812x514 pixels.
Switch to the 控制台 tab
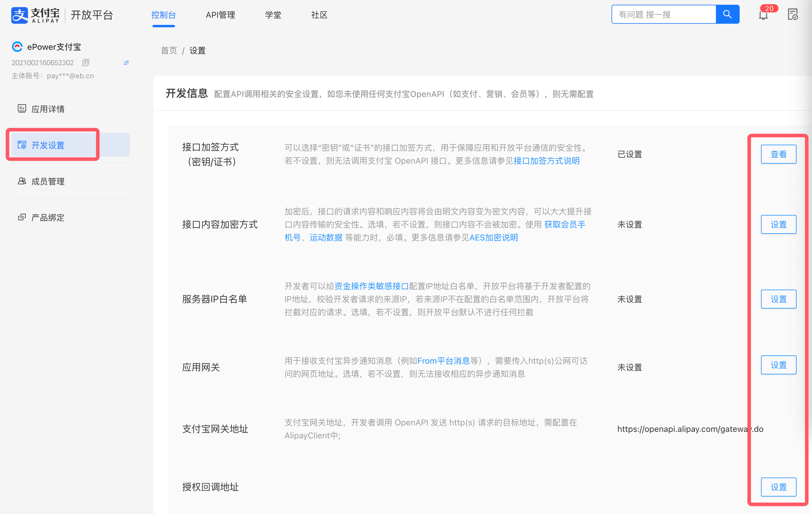163,15
